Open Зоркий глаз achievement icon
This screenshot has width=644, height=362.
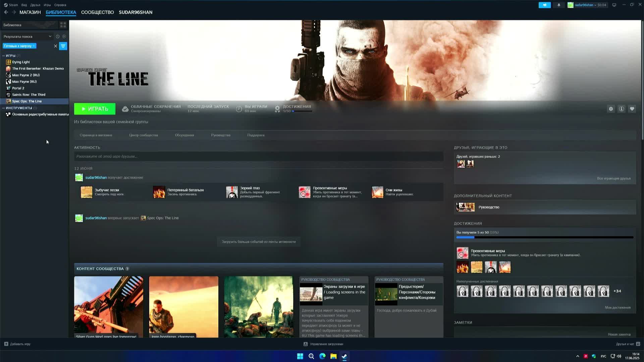(x=232, y=192)
